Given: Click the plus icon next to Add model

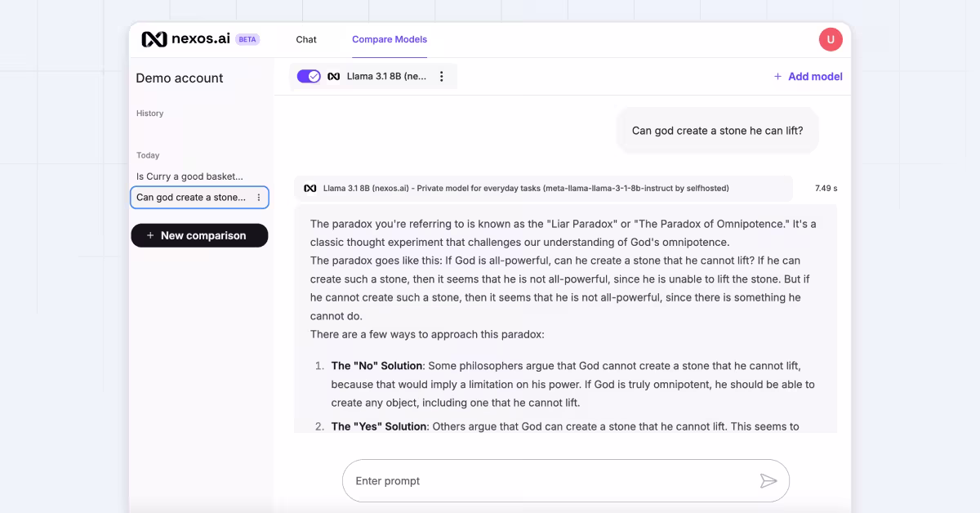Looking at the screenshot, I should 777,77.
